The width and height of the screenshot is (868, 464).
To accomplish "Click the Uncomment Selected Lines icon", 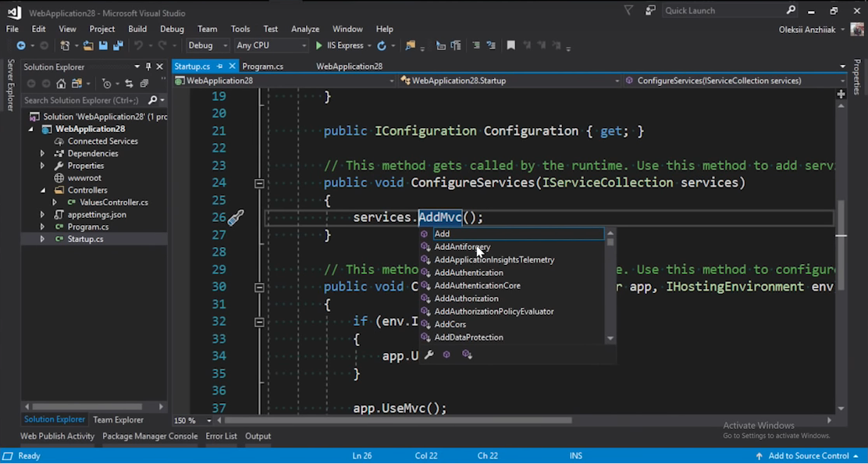I will [x=491, y=45].
